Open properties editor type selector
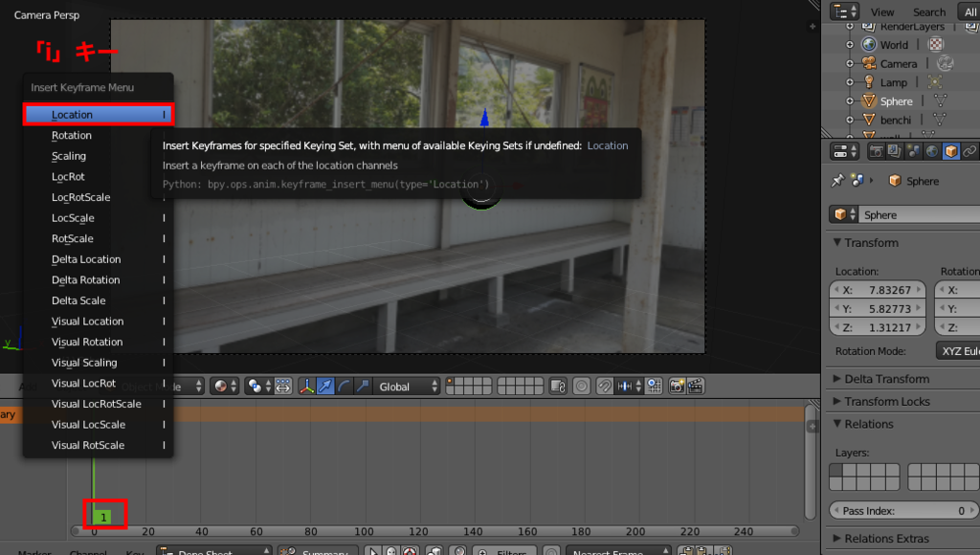980x555 pixels. (x=844, y=151)
